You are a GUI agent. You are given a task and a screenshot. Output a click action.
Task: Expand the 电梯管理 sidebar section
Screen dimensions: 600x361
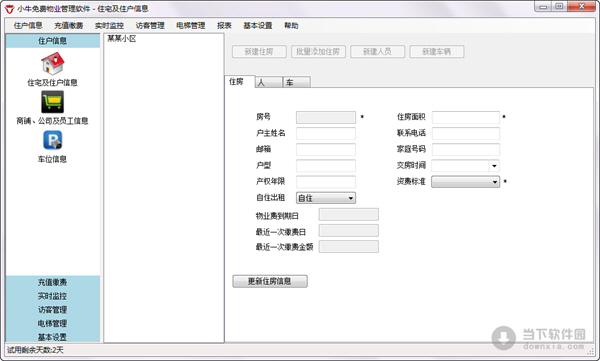[x=52, y=323]
